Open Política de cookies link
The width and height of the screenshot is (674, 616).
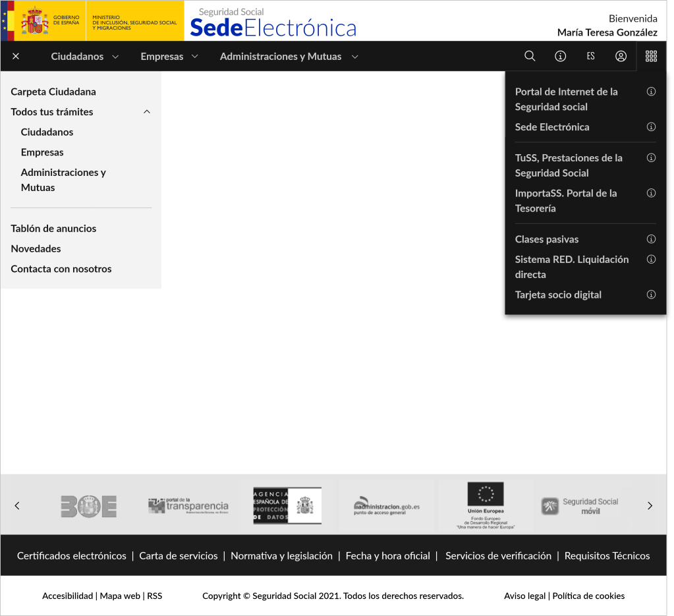click(588, 596)
